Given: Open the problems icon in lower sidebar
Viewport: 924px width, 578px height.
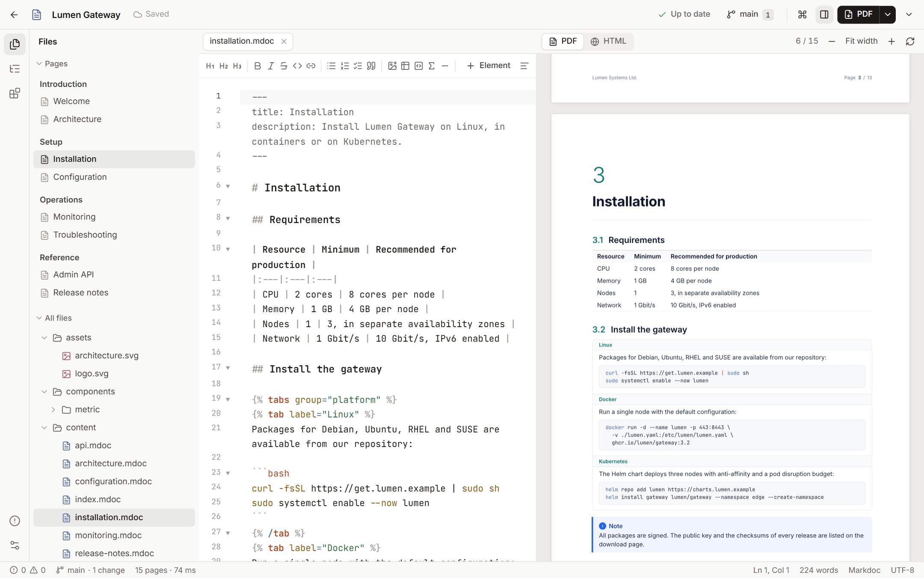Looking at the screenshot, I should point(15,521).
